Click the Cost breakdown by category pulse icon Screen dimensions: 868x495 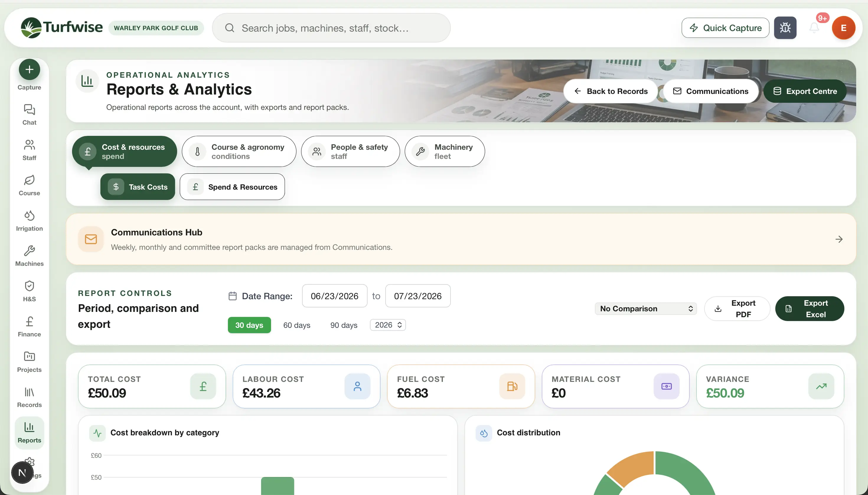[97, 433]
